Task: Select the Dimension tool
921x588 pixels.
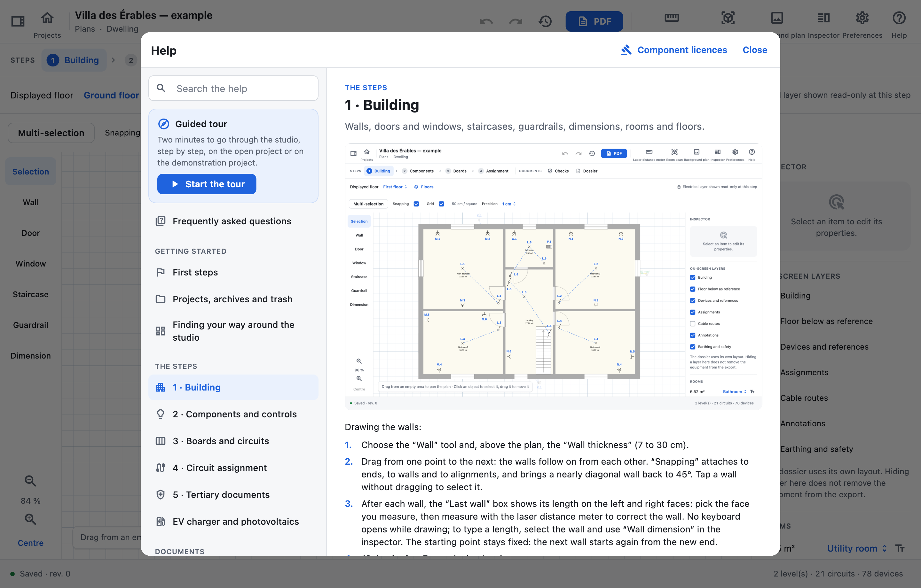Action: click(x=31, y=356)
